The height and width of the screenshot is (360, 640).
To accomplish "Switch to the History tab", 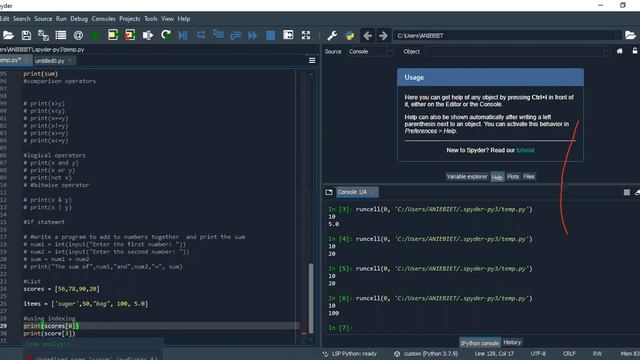I will click(512, 342).
